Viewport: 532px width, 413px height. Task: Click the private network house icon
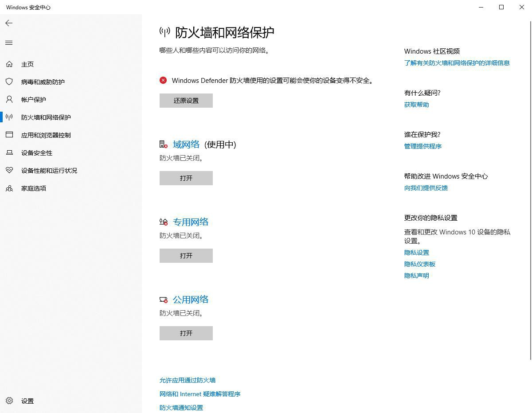tap(164, 222)
